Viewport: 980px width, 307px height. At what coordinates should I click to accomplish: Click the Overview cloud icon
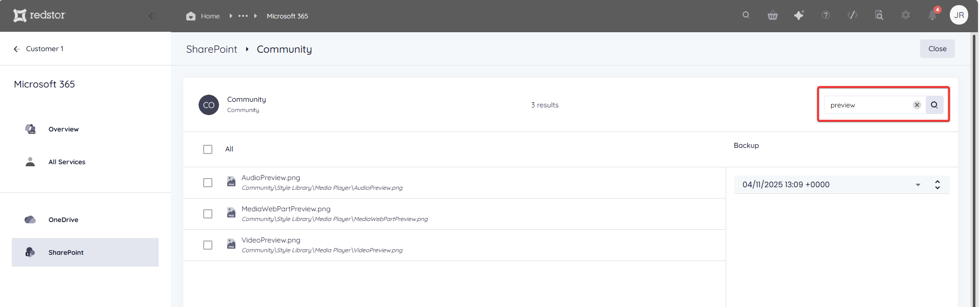click(30, 129)
